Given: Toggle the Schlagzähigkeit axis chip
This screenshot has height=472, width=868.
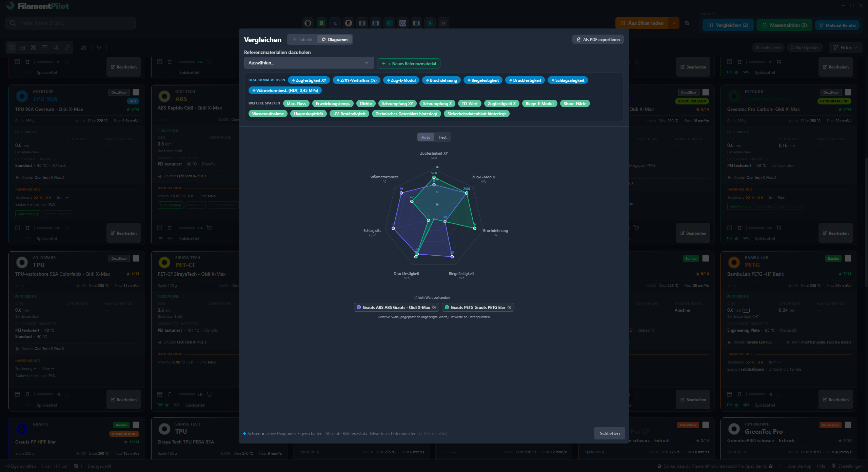Looking at the screenshot, I should click(x=568, y=80).
